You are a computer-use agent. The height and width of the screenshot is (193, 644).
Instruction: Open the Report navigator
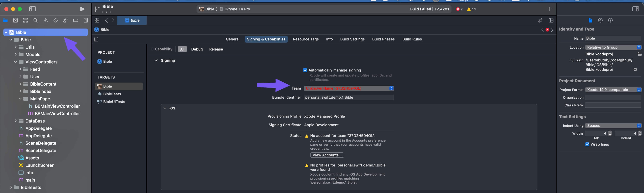click(x=86, y=20)
